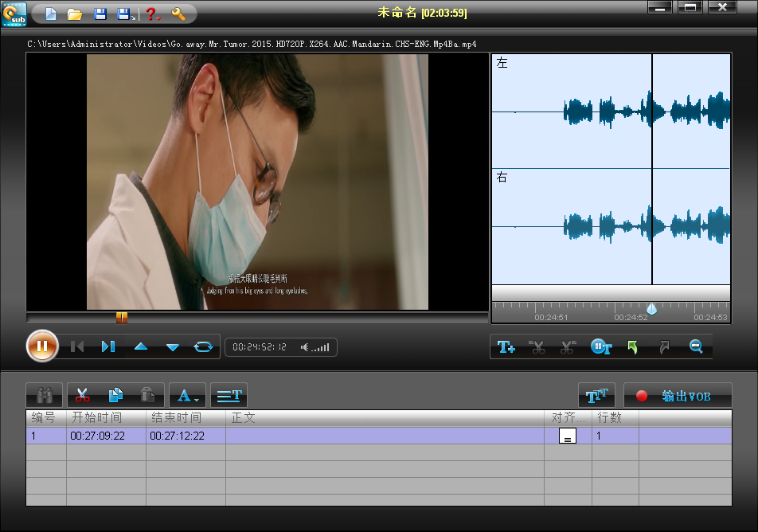Open a file using the folder icon
The width and height of the screenshot is (758, 532).
click(75, 14)
